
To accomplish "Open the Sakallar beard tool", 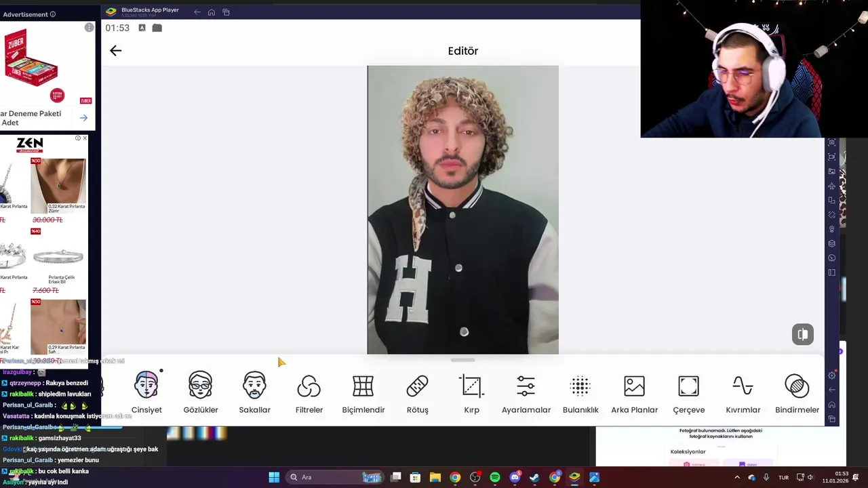I will 255,392.
